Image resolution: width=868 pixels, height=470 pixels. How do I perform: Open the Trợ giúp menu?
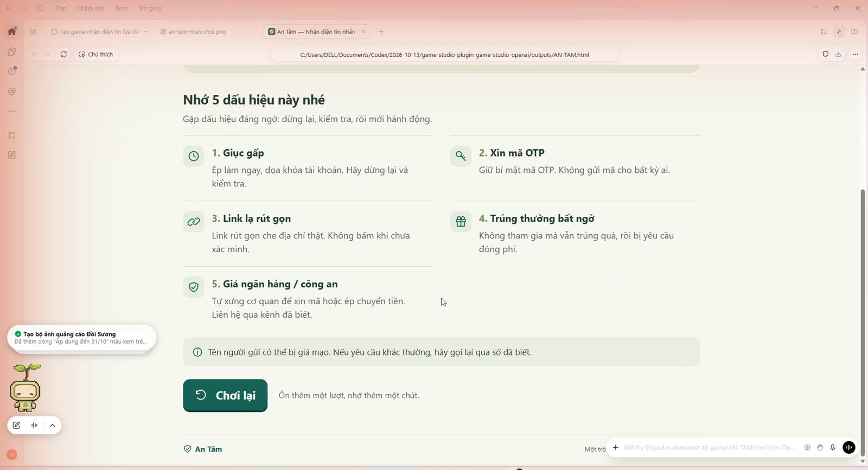click(150, 8)
